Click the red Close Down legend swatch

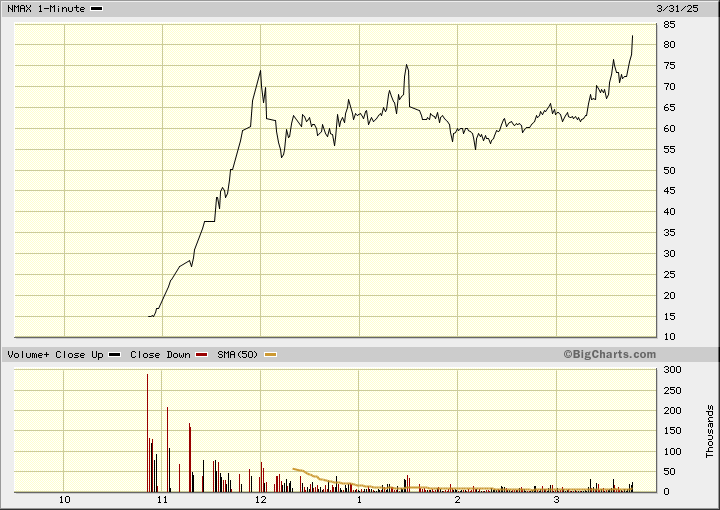(201, 355)
